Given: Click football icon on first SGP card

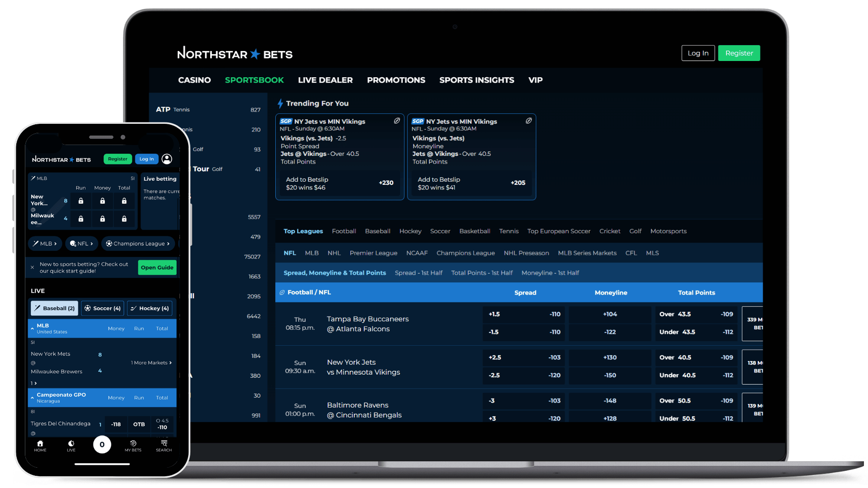Looking at the screenshot, I should coord(396,121).
